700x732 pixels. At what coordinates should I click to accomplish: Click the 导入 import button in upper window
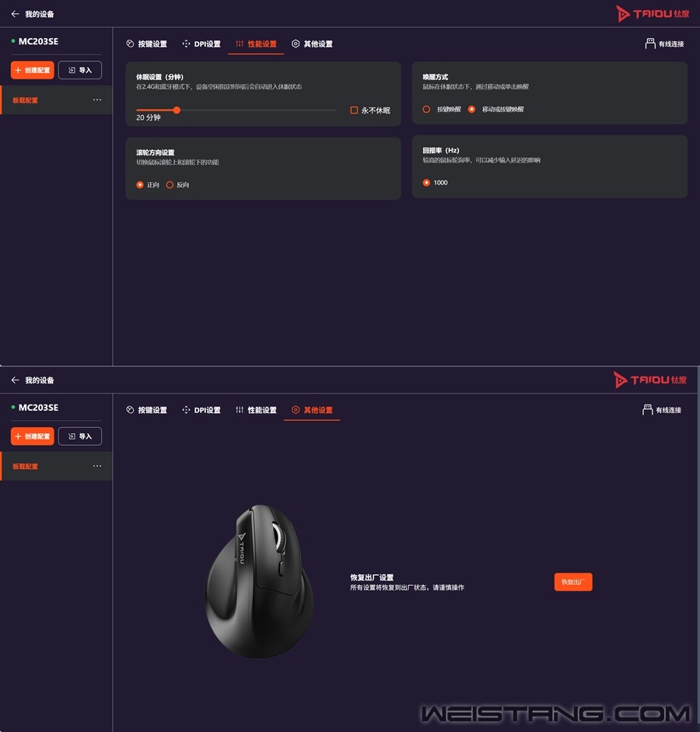(x=80, y=70)
